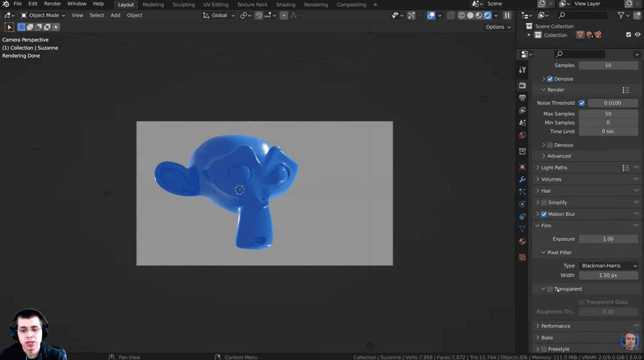This screenshot has width=644, height=360.
Task: Open the Object Data properties tab
Action: pyautogui.click(x=522, y=229)
